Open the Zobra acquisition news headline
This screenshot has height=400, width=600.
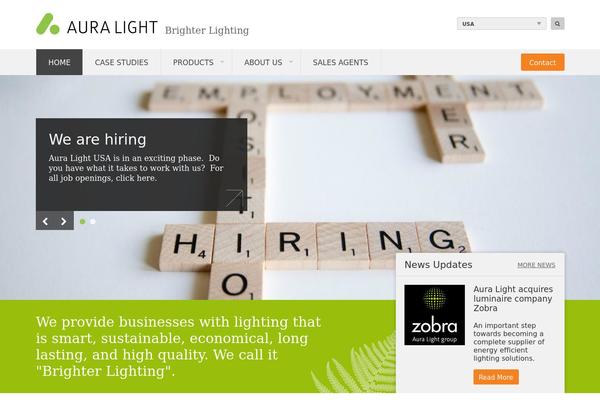pos(513,299)
